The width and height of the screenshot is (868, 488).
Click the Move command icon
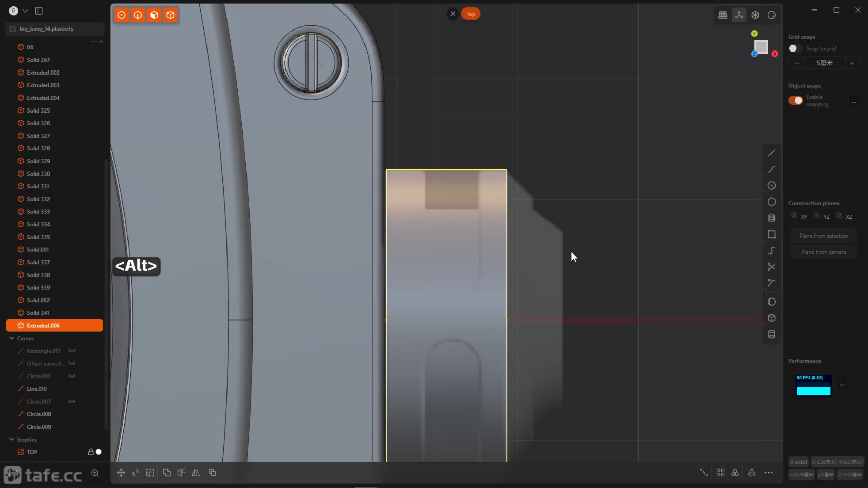click(x=121, y=473)
